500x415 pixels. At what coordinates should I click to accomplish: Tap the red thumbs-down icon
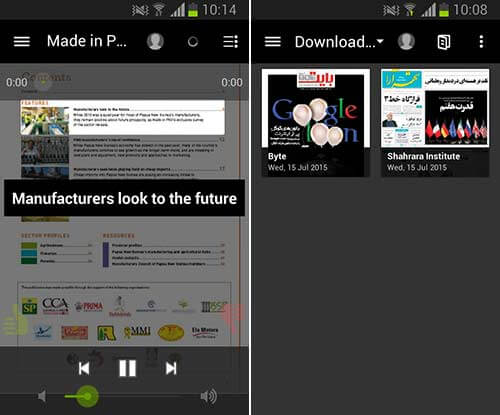click(x=233, y=319)
